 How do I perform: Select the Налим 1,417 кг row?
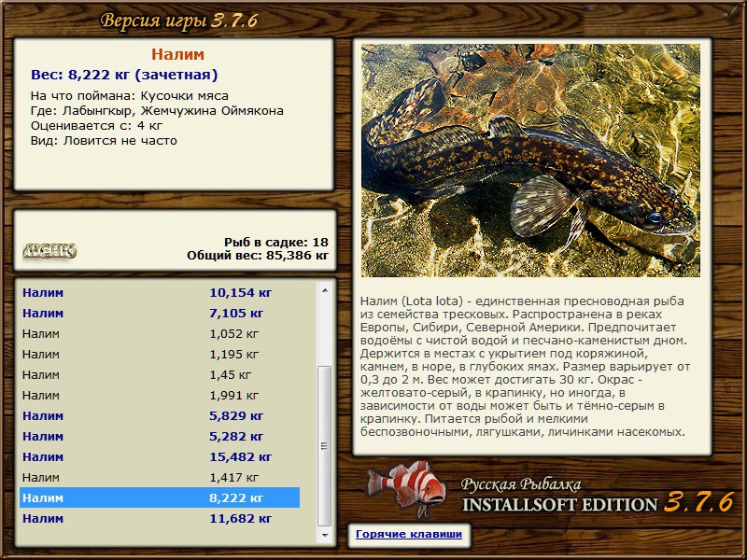(x=159, y=478)
